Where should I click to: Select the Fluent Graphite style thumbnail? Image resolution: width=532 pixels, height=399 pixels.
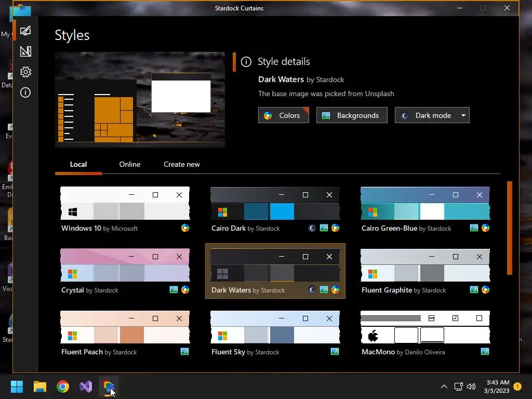[425, 264]
